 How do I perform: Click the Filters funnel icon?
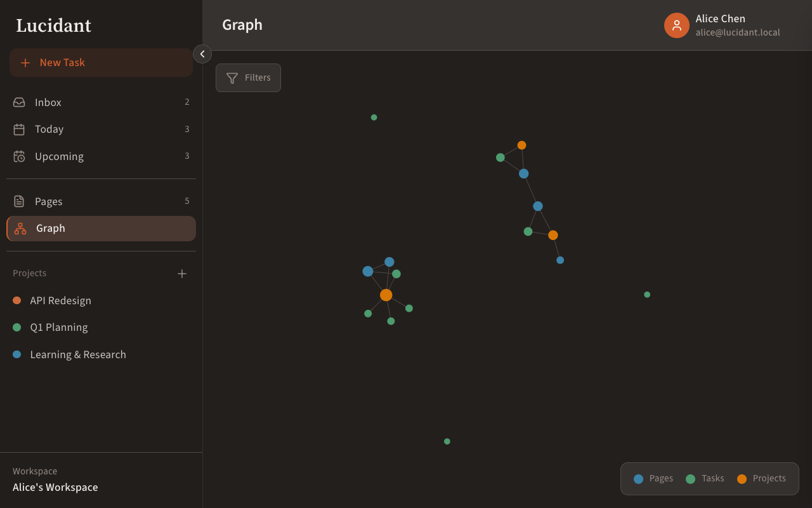pyautogui.click(x=231, y=77)
